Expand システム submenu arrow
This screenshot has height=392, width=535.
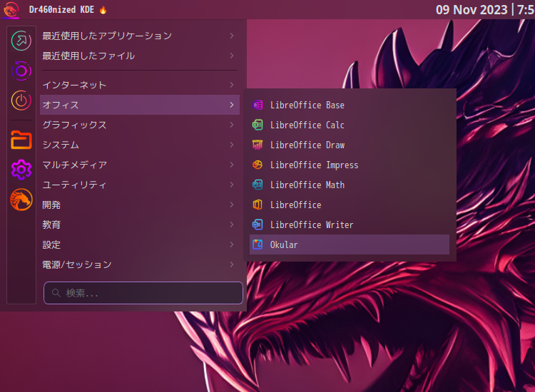pyautogui.click(x=232, y=145)
